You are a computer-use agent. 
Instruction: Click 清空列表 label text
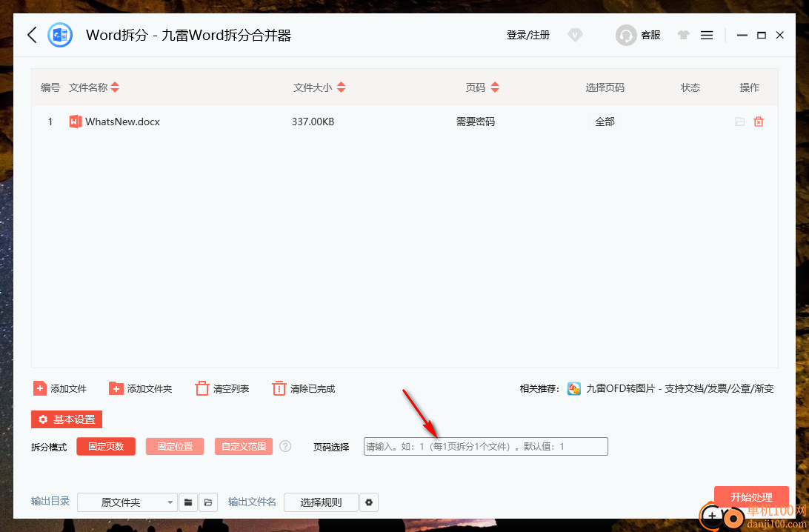[231, 388]
